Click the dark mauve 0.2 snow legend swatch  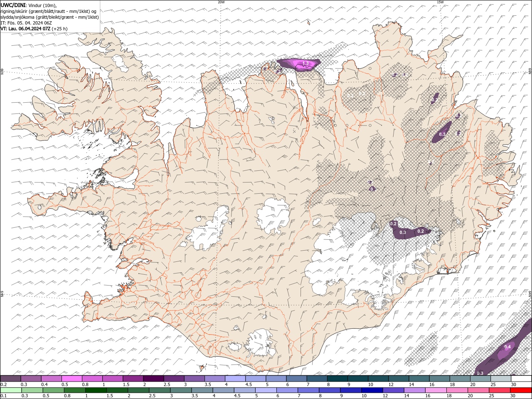(10, 379)
